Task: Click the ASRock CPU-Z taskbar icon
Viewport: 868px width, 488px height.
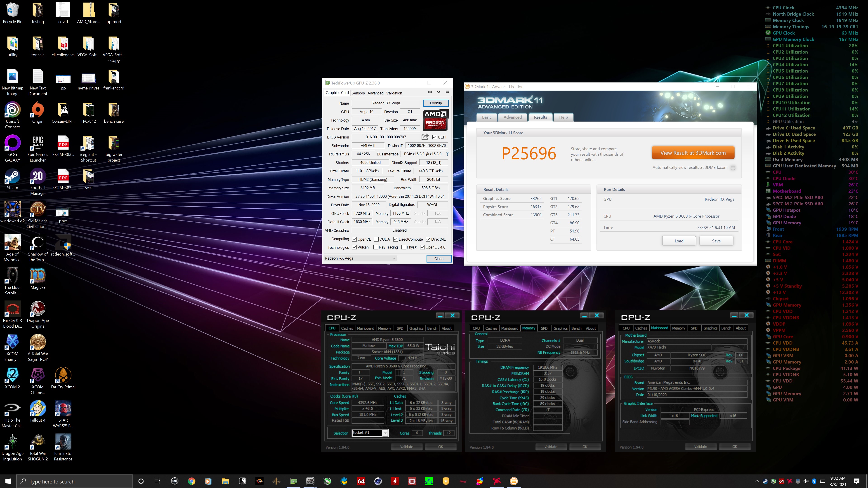Action: (310, 481)
